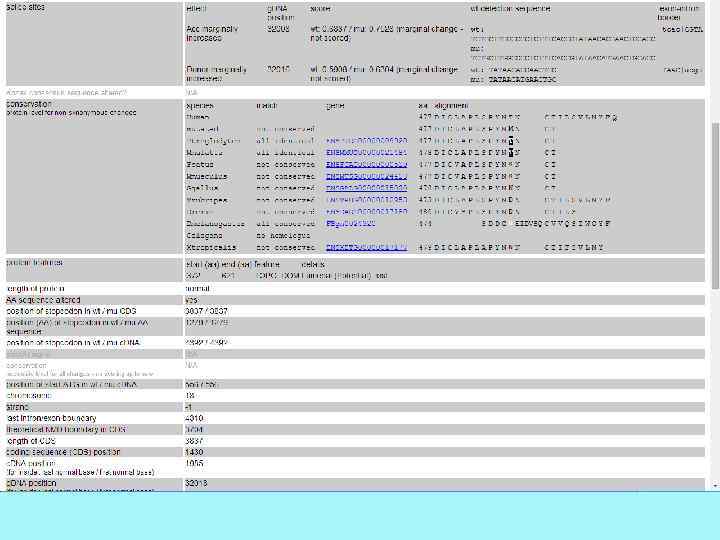The image size is (720, 540).
Task: Select the 'chromosome' row label
Action: (28, 395)
